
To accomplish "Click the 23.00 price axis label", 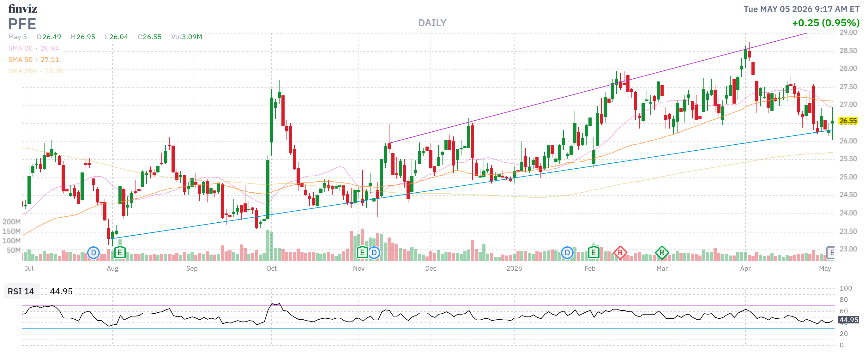I will [x=848, y=249].
